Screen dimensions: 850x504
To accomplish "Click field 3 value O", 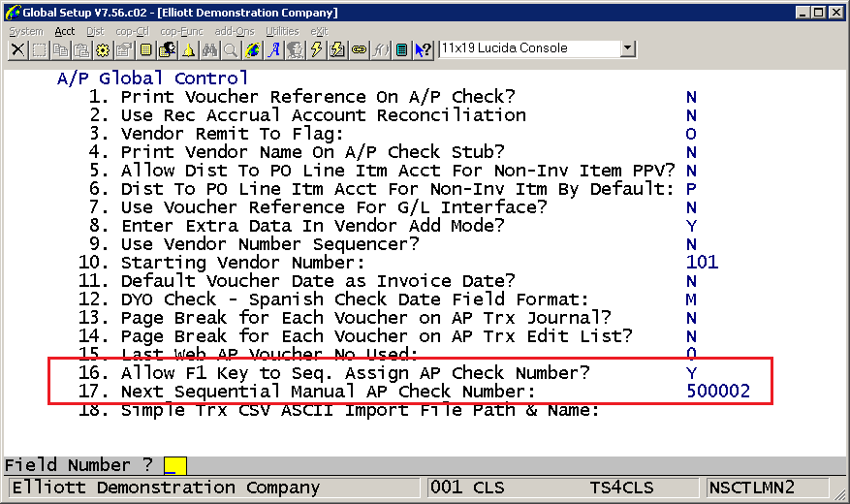I will click(x=691, y=134).
